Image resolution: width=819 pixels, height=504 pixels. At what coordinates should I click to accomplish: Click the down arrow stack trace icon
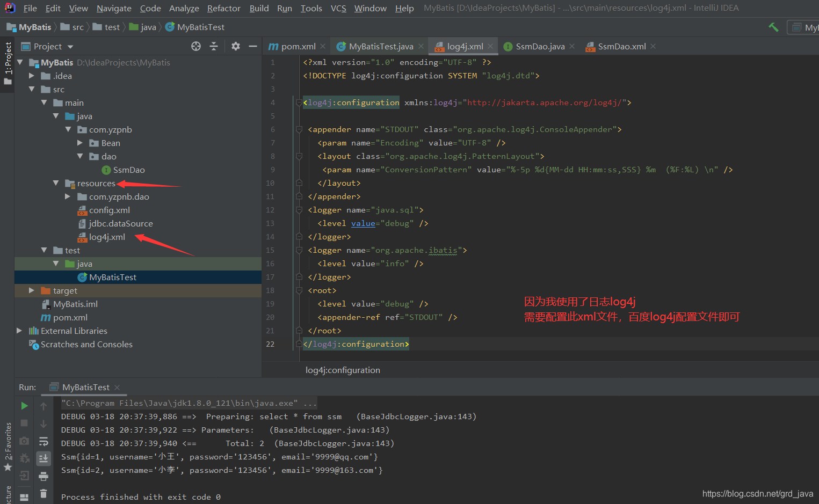tap(44, 423)
